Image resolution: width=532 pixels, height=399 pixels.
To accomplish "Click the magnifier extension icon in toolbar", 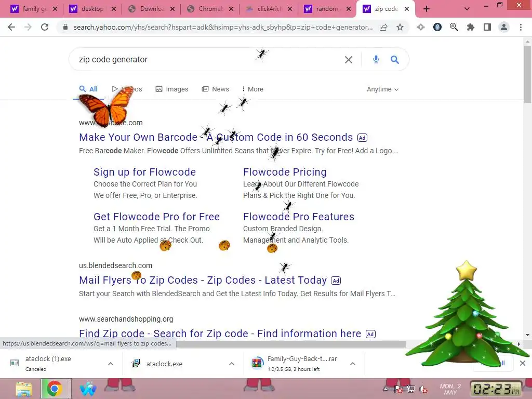I will [x=454, y=27].
